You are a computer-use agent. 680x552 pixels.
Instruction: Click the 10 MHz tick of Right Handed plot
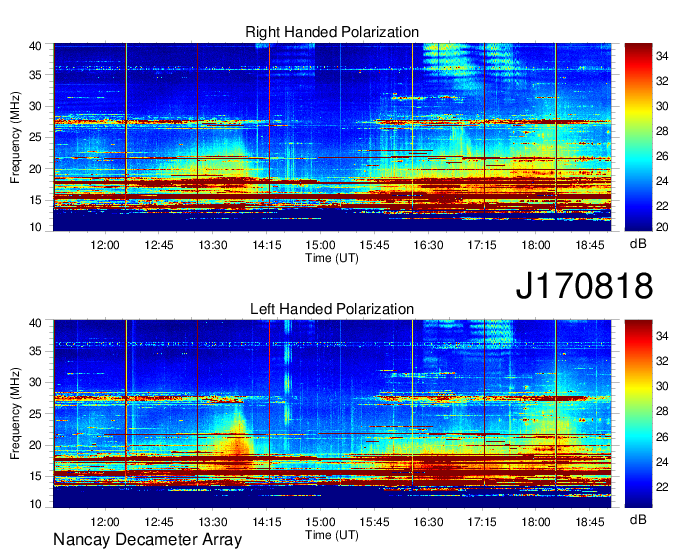(x=35, y=227)
